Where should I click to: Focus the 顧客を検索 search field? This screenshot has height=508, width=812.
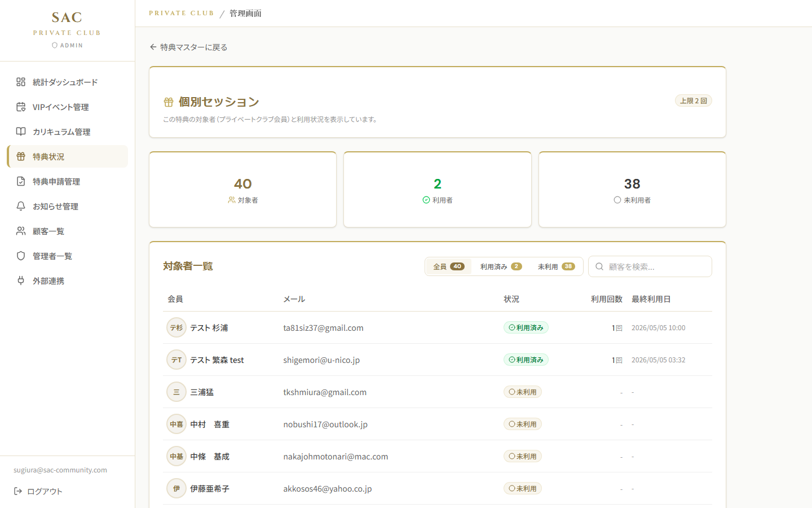point(650,266)
